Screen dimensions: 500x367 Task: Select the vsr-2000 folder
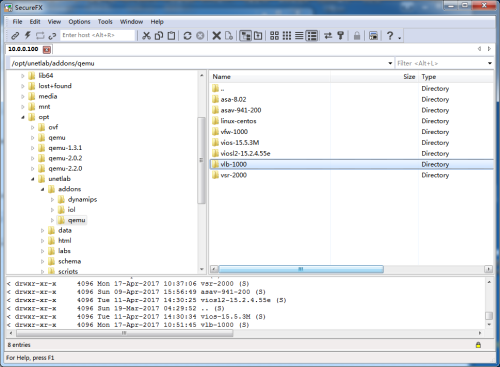click(234, 175)
